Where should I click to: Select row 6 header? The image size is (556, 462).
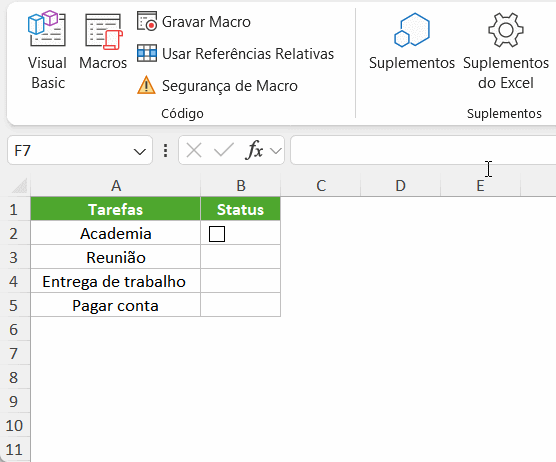point(15,329)
